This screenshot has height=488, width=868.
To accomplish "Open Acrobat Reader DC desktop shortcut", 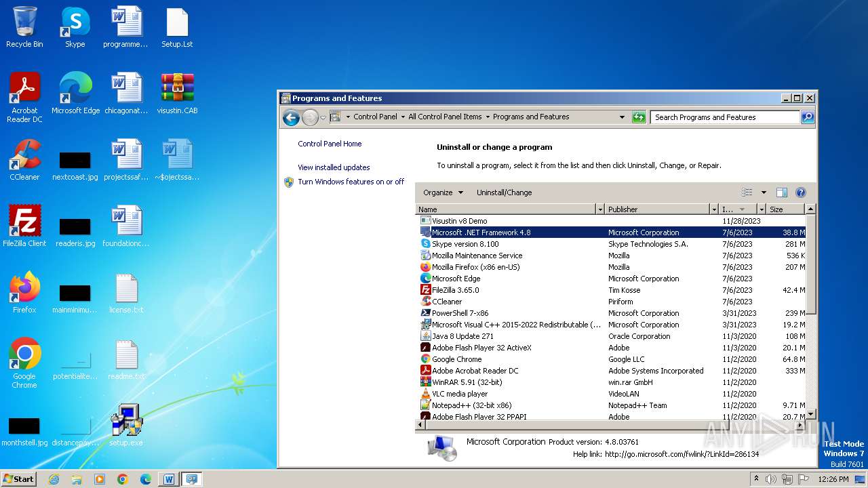I will (x=24, y=98).
